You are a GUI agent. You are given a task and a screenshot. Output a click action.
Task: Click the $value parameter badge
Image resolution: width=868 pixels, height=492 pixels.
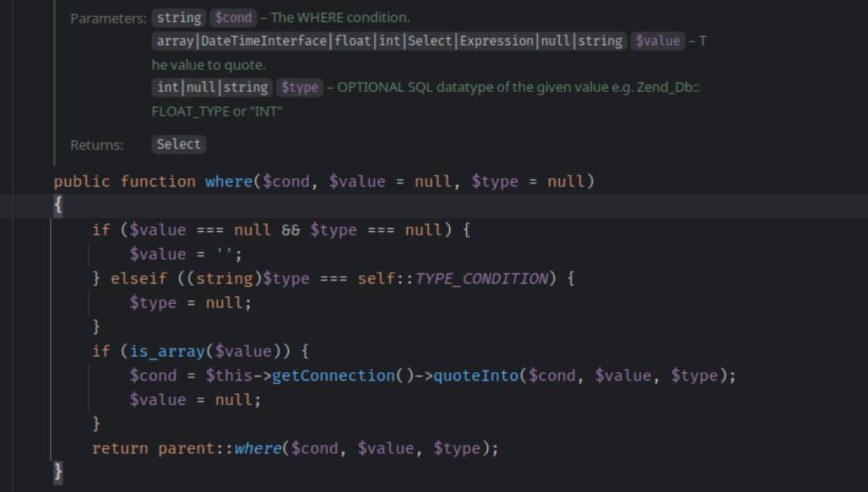point(657,40)
